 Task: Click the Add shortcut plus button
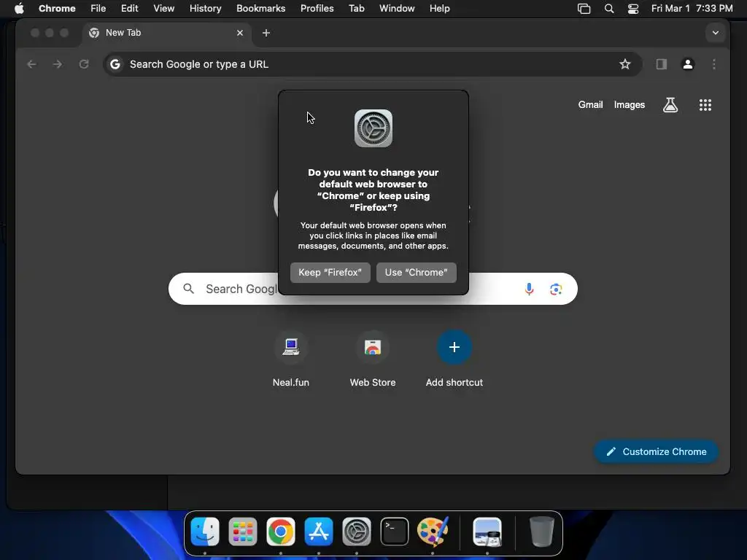pos(454,347)
